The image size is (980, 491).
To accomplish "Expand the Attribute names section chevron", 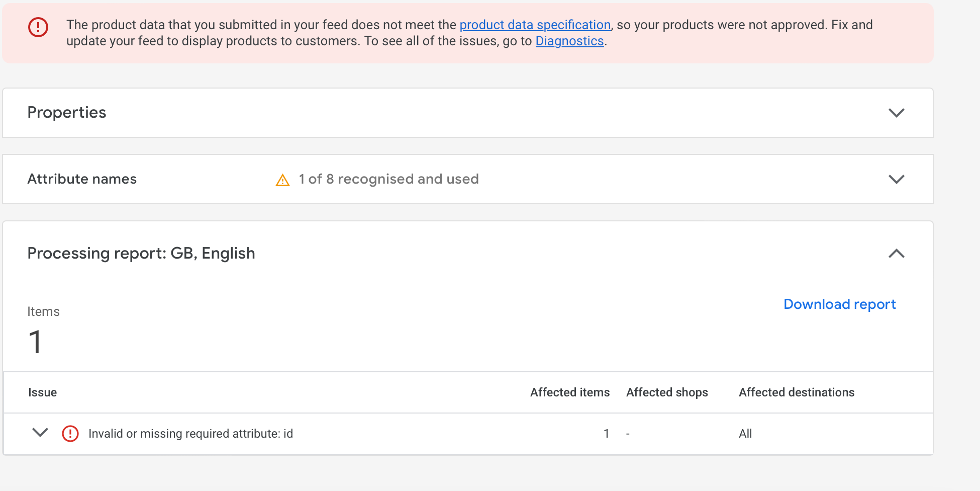I will click(896, 179).
